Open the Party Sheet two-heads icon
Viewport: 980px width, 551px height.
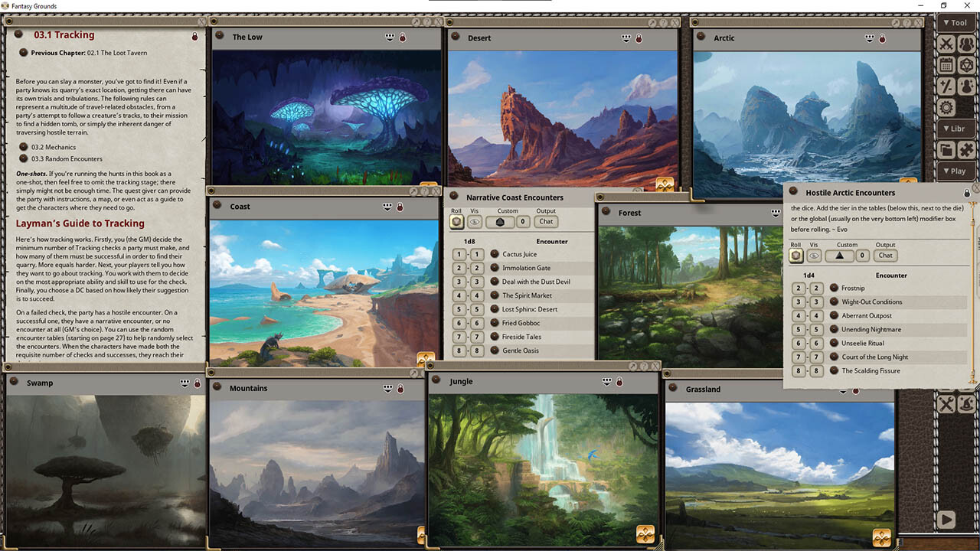pos(967,44)
